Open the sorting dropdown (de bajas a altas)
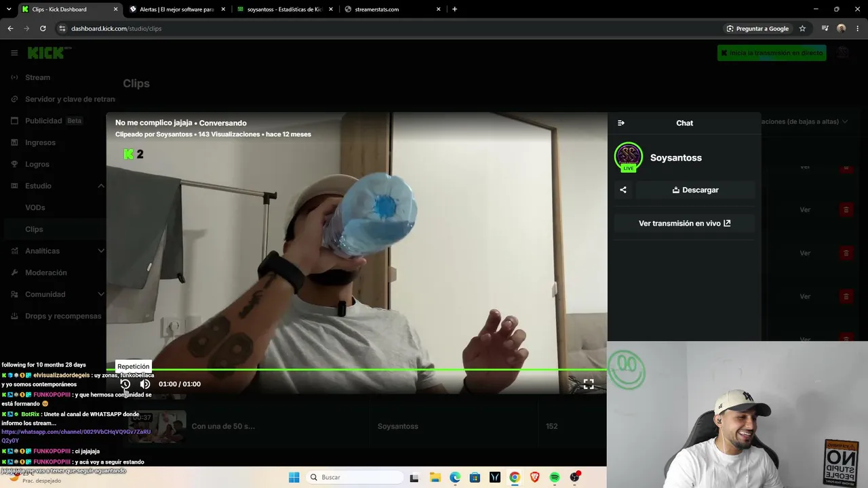The width and height of the screenshot is (868, 488). click(804, 121)
